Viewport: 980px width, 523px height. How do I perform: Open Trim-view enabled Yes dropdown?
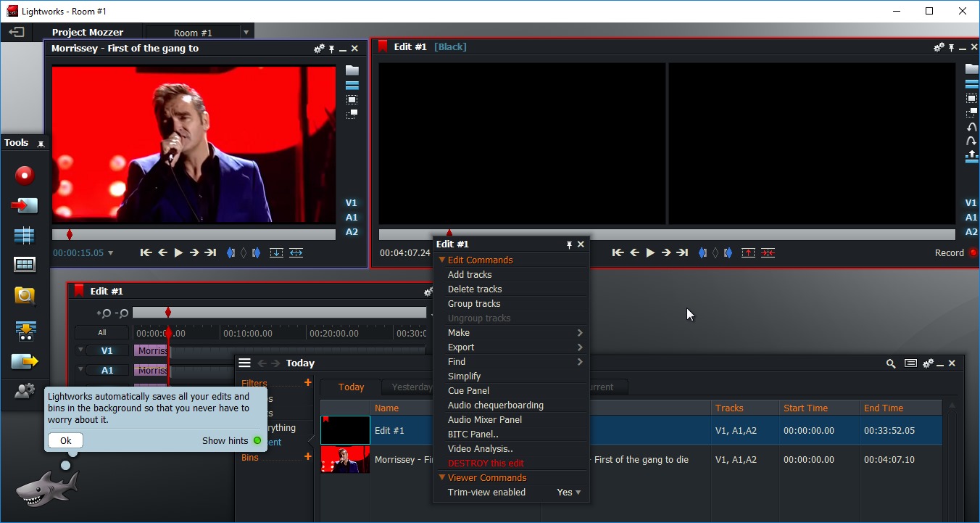point(569,493)
